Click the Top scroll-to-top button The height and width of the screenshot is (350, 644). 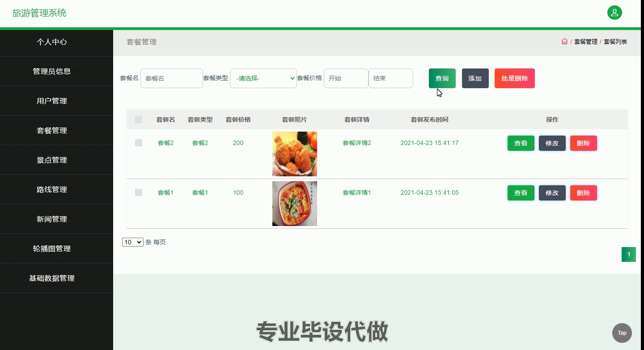point(622,333)
